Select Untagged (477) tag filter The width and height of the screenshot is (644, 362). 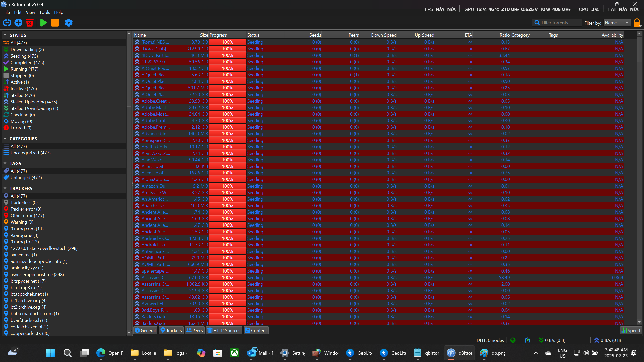(64, 178)
